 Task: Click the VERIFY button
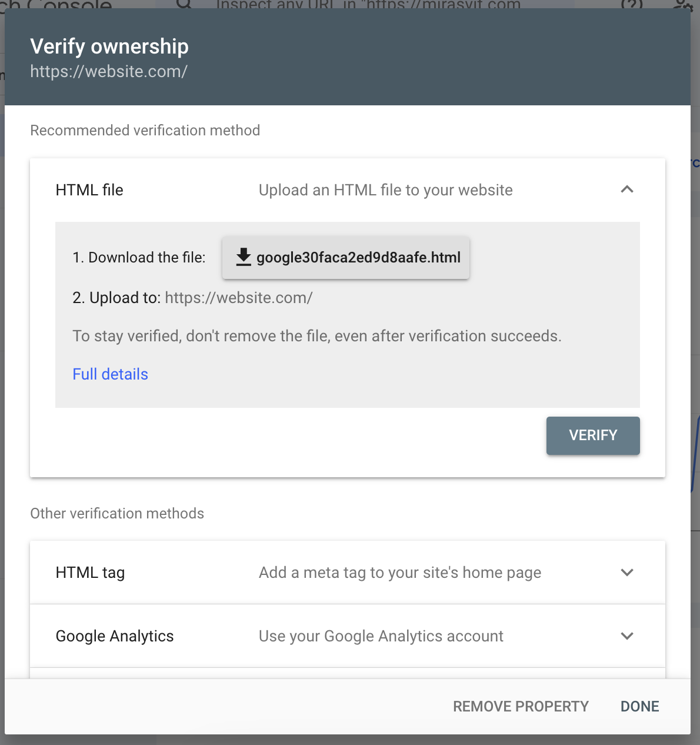(592, 435)
